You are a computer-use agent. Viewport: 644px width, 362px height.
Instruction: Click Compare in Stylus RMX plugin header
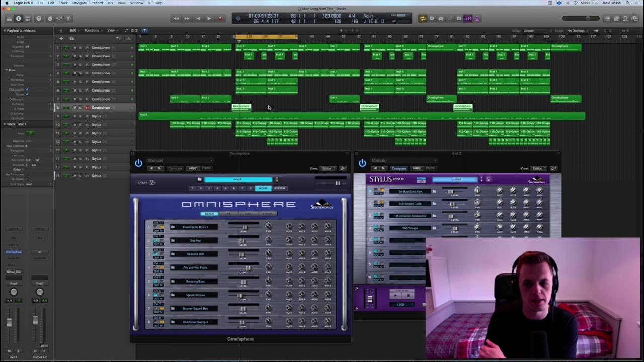pos(398,168)
